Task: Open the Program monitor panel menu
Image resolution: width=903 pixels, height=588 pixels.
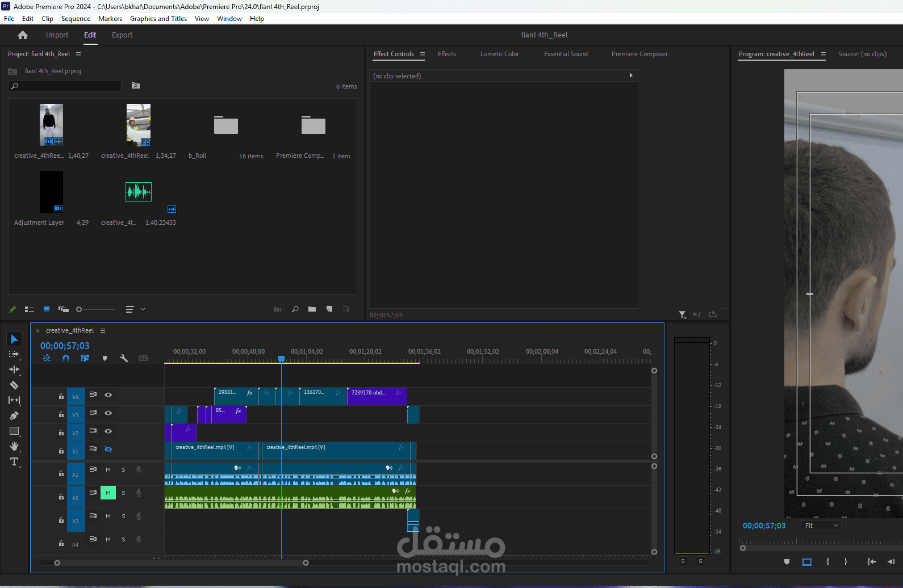Action: [x=823, y=54]
